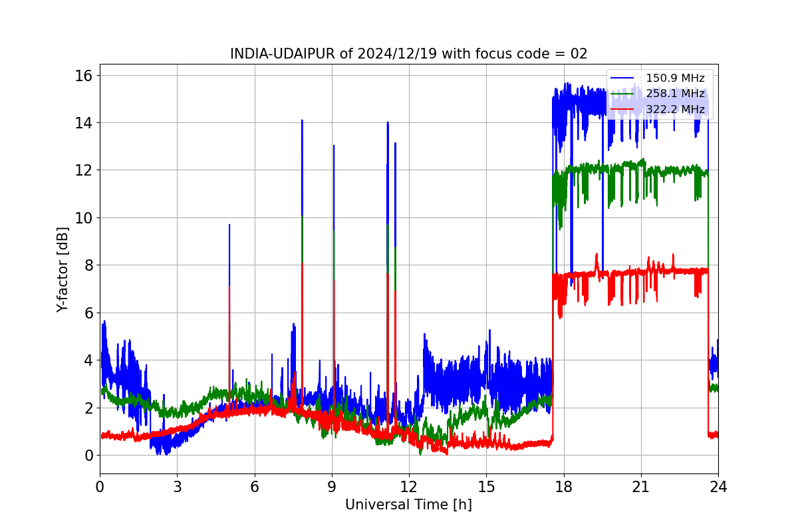Image resolution: width=798 pixels, height=532 pixels.
Task: Click the green line sample in legend
Action: coord(622,94)
